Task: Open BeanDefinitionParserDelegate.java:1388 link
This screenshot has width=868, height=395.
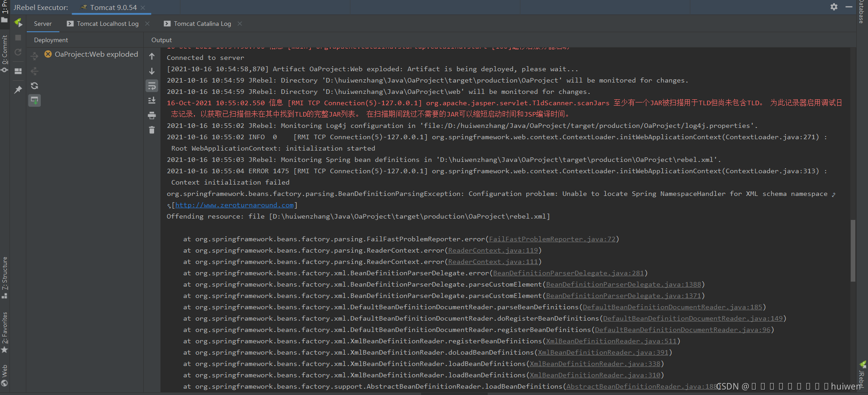Action: coord(624,284)
